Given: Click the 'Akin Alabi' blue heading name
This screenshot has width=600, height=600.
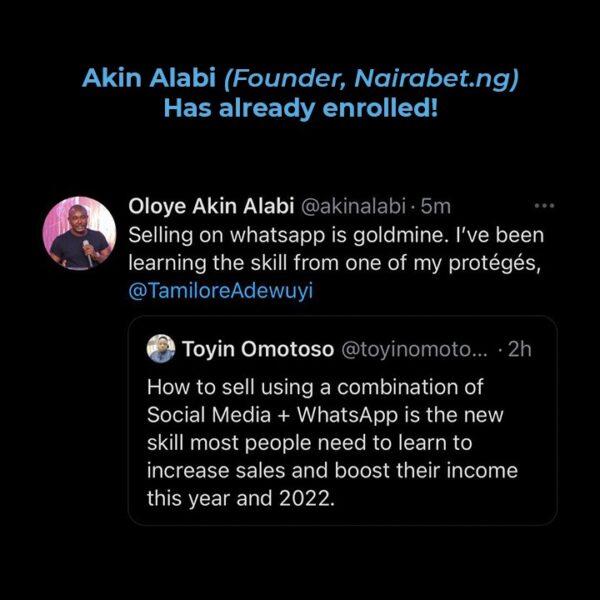Looking at the screenshot, I should click(149, 78).
